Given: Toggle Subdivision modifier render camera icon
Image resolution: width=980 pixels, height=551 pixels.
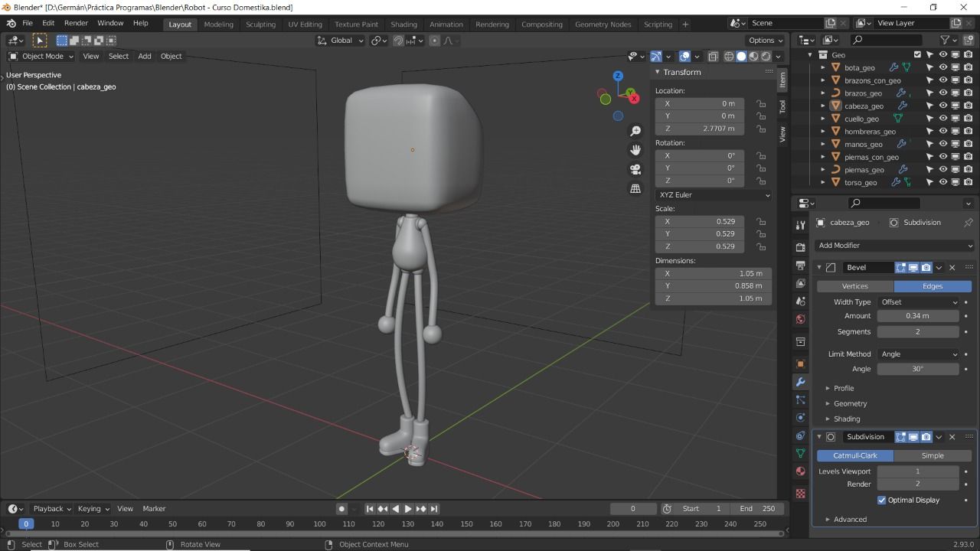Looking at the screenshot, I should coord(926,437).
